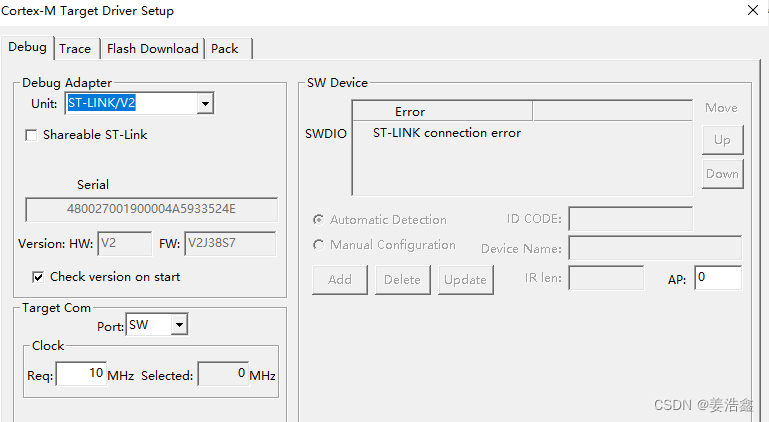The image size is (769, 422).
Task: Click the Update button
Action: coord(465,280)
